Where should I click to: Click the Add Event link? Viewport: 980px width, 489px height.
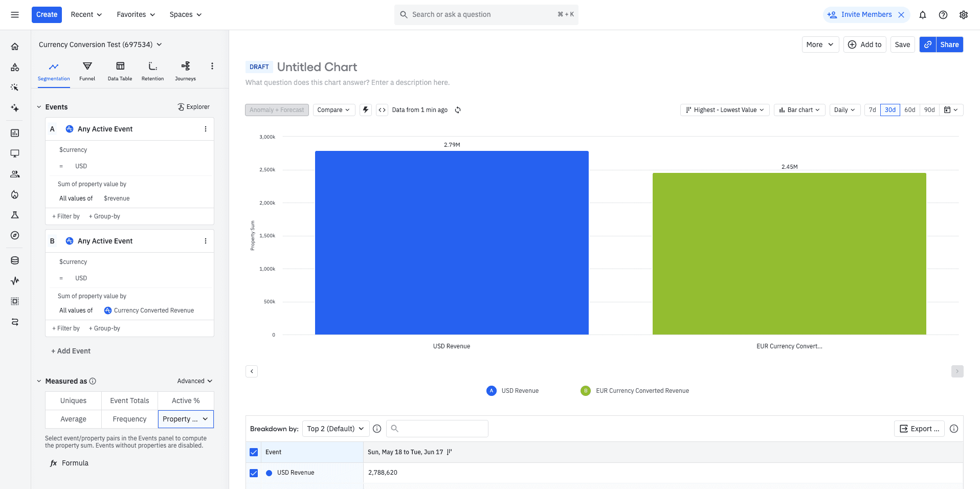pyautogui.click(x=71, y=351)
